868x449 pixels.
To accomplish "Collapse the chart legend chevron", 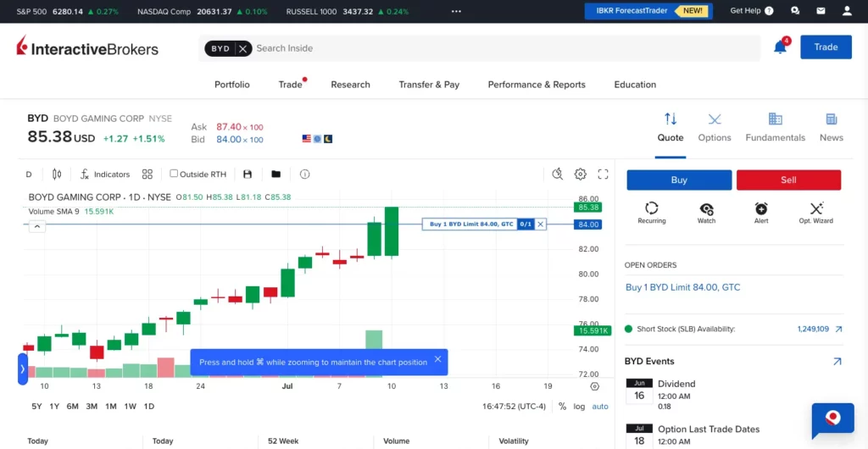I will click(37, 226).
